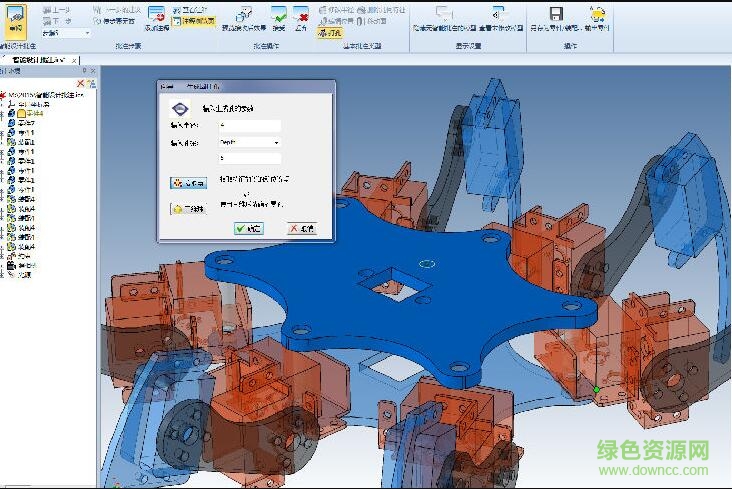Click the dialog button with red gear icon

point(188,183)
